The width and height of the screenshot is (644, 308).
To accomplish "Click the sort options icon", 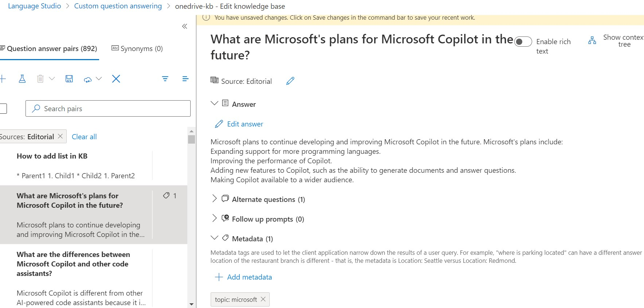I will tap(186, 79).
